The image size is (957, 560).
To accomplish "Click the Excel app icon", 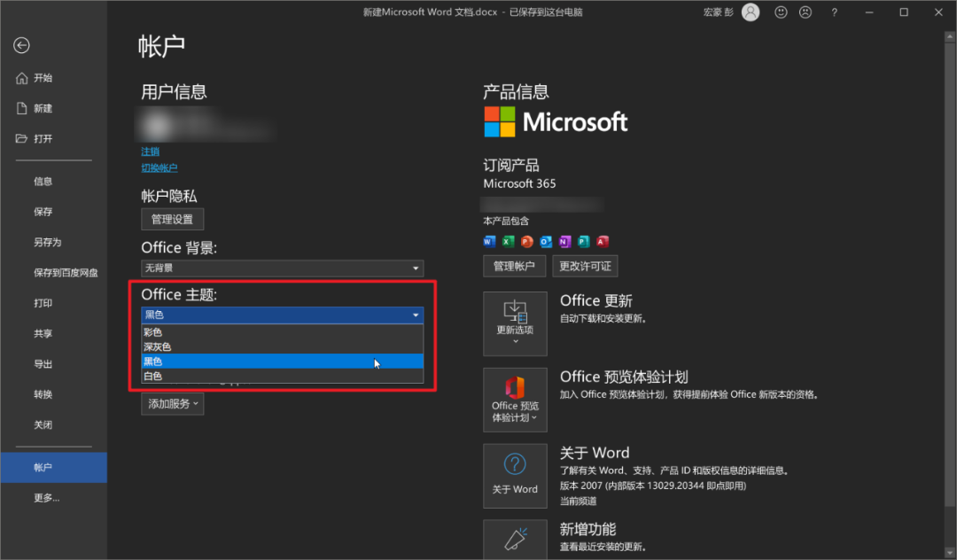I will (x=509, y=242).
